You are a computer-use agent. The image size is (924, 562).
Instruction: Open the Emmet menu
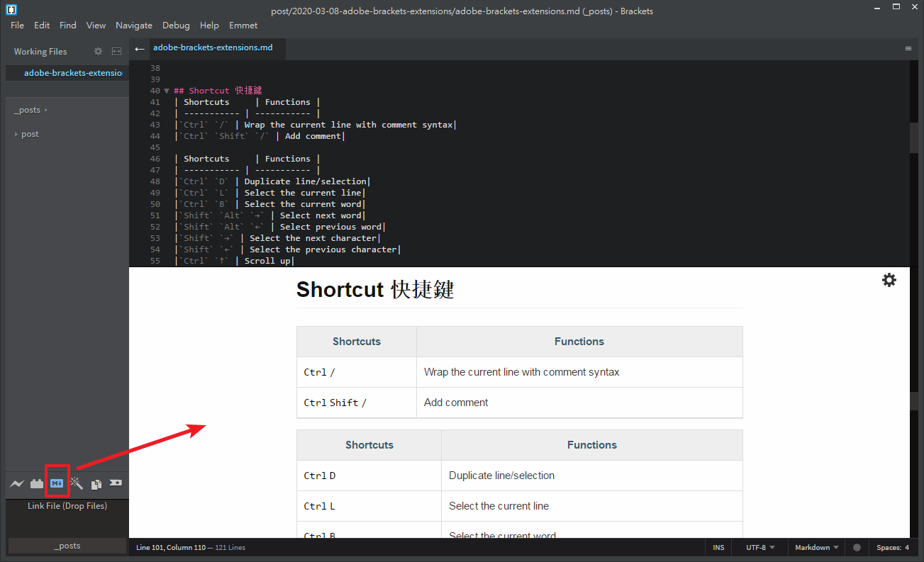[243, 25]
